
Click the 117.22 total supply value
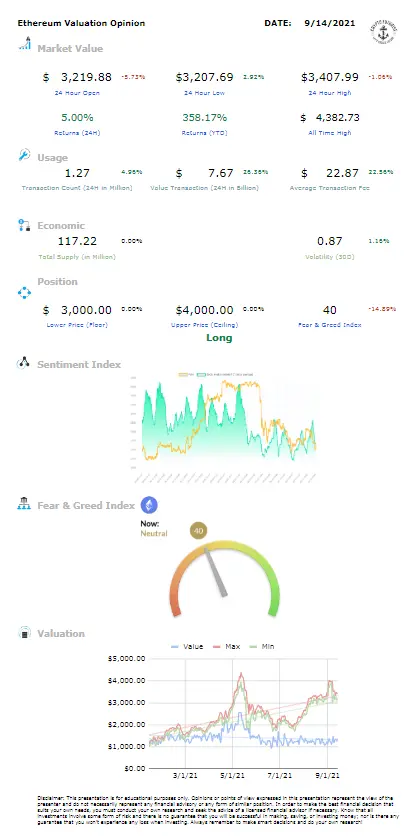click(77, 241)
